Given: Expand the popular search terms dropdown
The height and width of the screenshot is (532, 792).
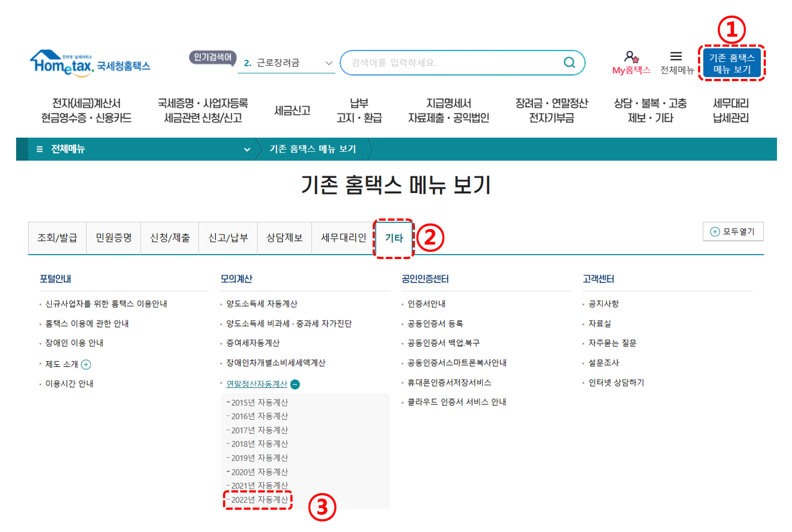Looking at the screenshot, I should coord(328,63).
